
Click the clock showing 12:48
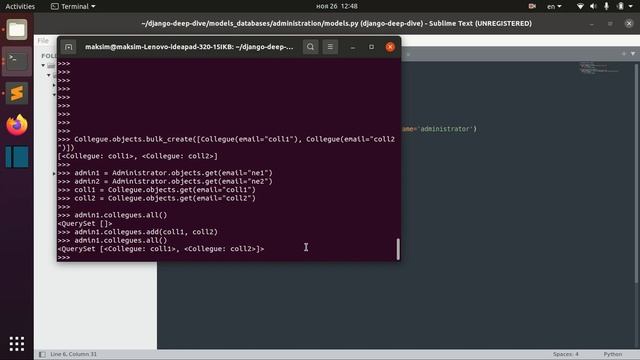337,6
